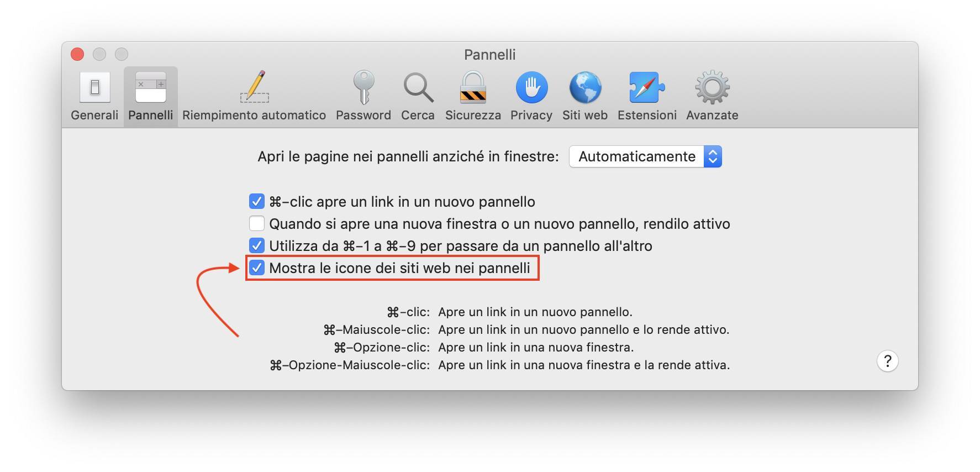980x472 pixels.
Task: Click the '⌘-Maiuscole-clic:' shortcut label
Action: coord(376,329)
